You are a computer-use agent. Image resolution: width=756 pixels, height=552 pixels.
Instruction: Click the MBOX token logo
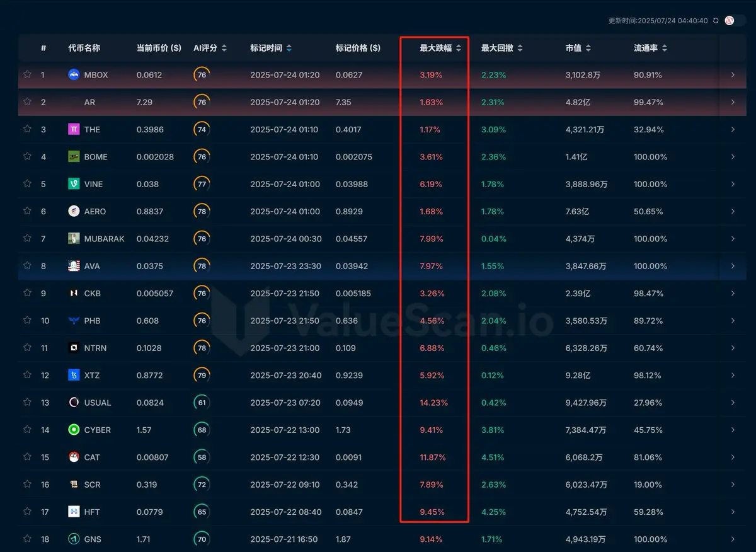pyautogui.click(x=74, y=74)
